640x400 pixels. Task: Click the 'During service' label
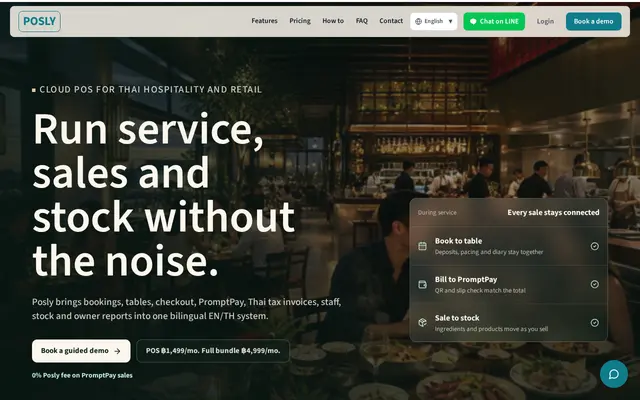pos(437,213)
